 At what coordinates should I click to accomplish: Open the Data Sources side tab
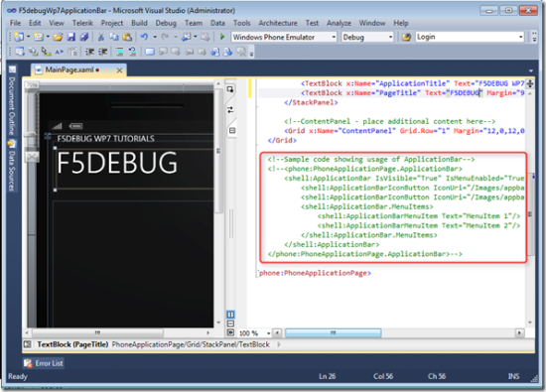[12, 166]
